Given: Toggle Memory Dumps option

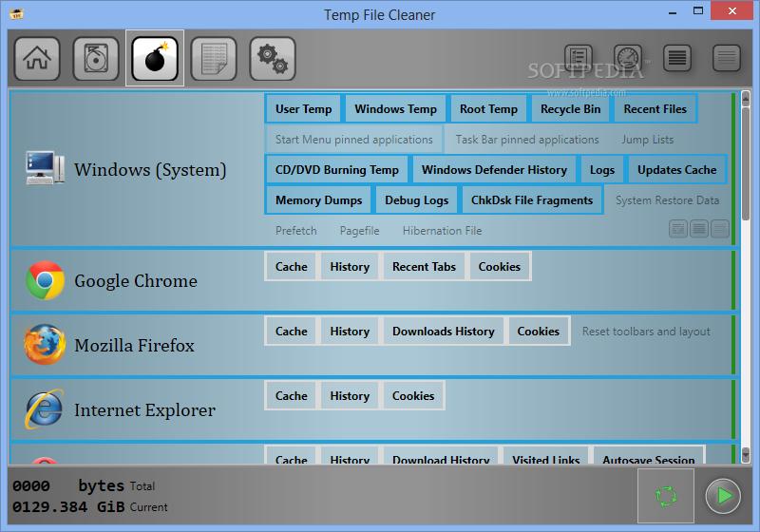Looking at the screenshot, I should [318, 200].
